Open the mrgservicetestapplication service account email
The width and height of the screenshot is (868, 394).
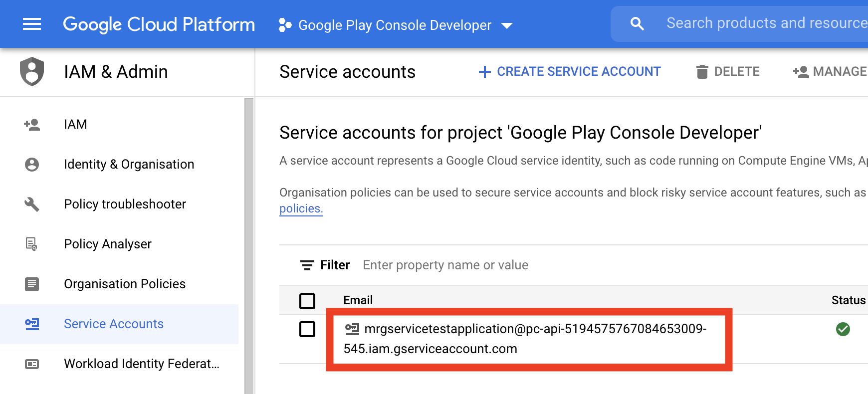pos(525,339)
